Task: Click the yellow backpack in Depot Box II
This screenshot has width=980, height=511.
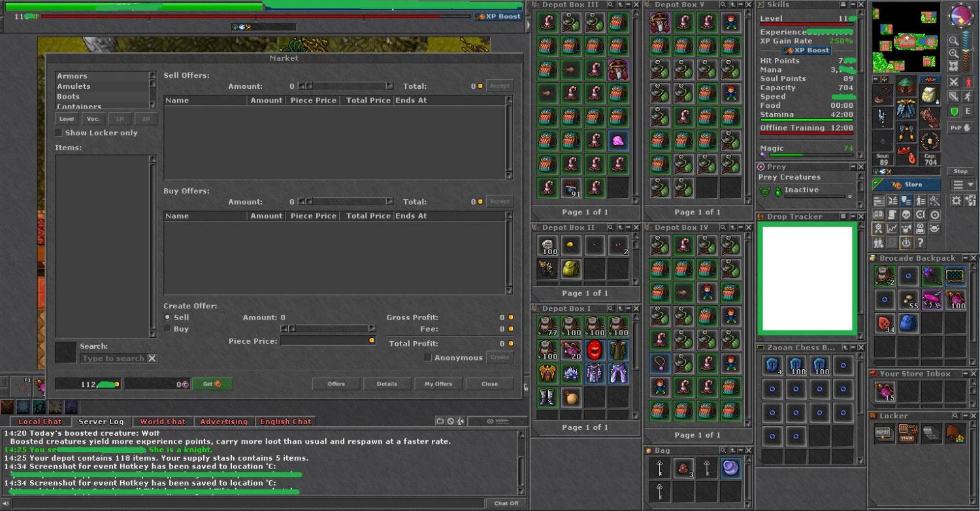Action: 571,269
